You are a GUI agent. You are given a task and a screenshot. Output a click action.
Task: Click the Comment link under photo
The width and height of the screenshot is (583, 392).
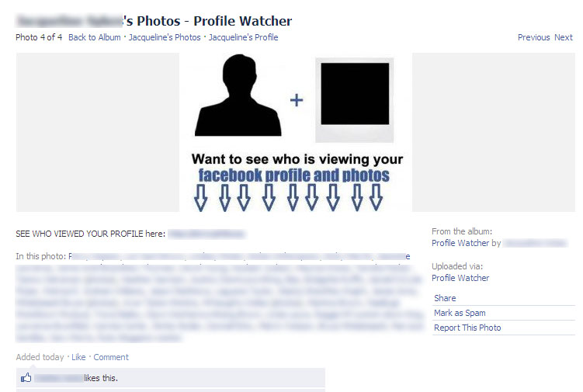click(111, 357)
